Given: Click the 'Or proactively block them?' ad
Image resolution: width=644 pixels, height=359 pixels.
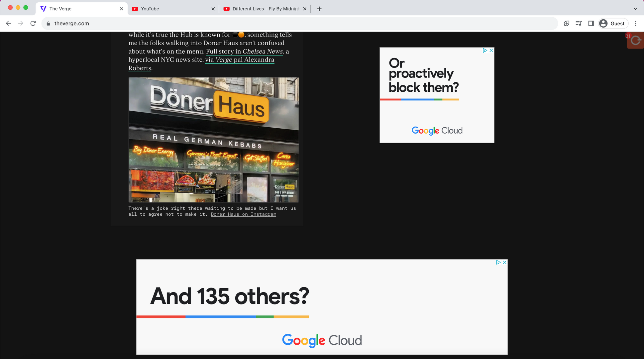Looking at the screenshot, I should (437, 95).
